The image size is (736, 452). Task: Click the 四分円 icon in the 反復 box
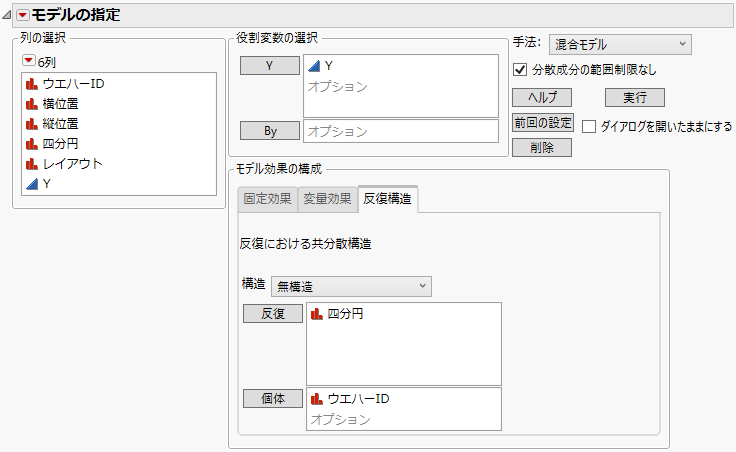317,314
